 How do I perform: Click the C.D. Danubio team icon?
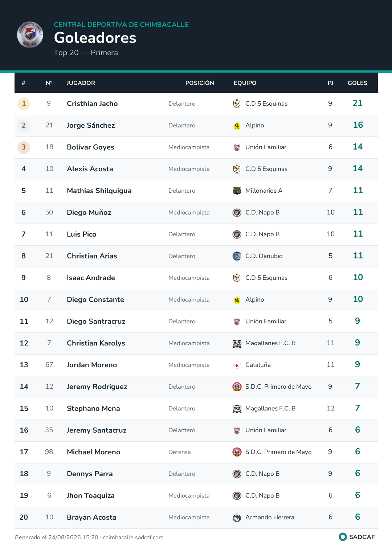point(237,256)
